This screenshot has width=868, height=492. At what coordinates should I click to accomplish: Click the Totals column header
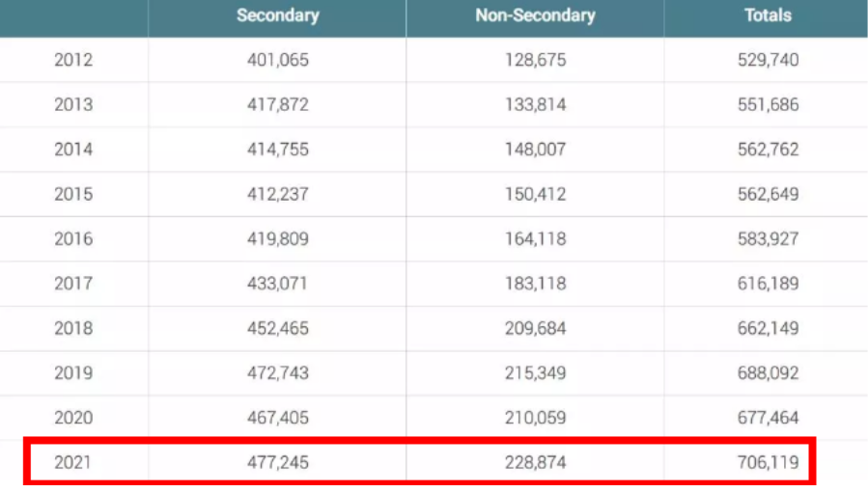point(768,15)
